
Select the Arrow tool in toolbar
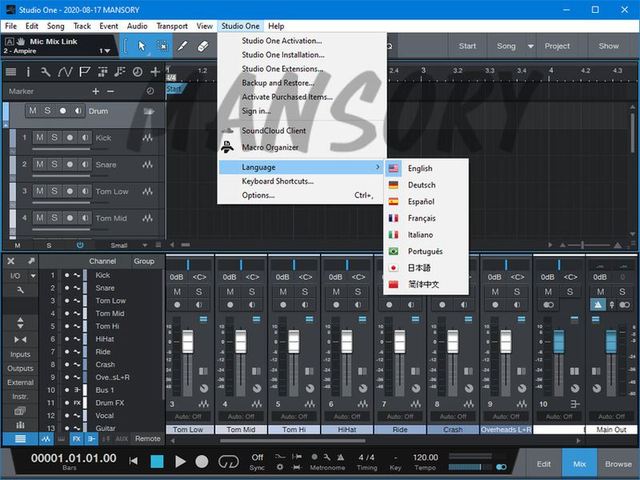coord(141,46)
